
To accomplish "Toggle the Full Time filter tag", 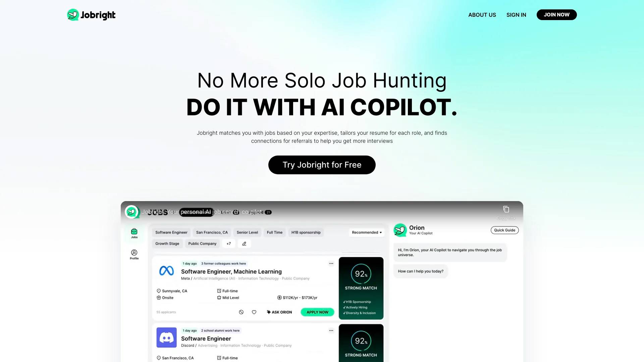I will coord(274,232).
